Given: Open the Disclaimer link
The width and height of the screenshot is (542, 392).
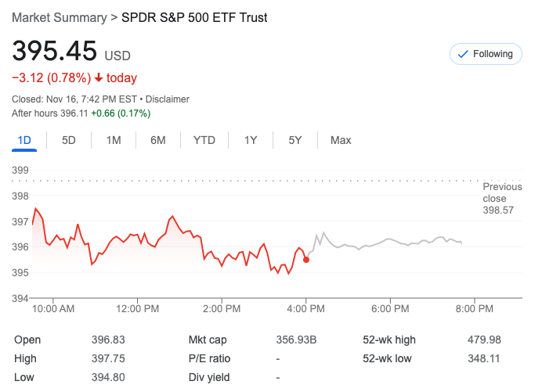Looking at the screenshot, I should pyautogui.click(x=168, y=99).
